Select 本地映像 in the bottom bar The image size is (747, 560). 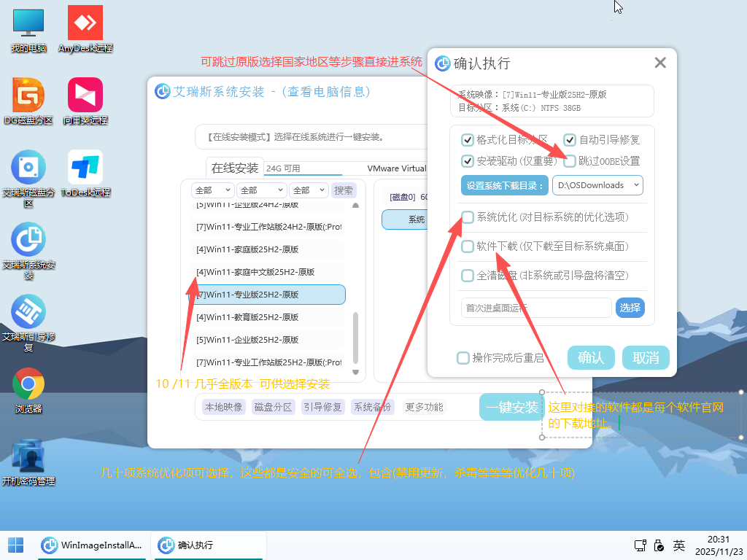pos(223,407)
